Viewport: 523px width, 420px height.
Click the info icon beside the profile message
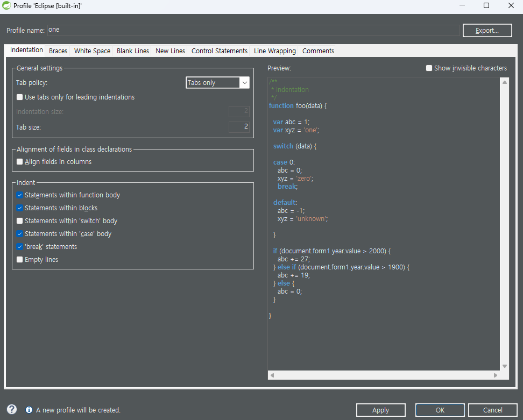click(x=29, y=410)
